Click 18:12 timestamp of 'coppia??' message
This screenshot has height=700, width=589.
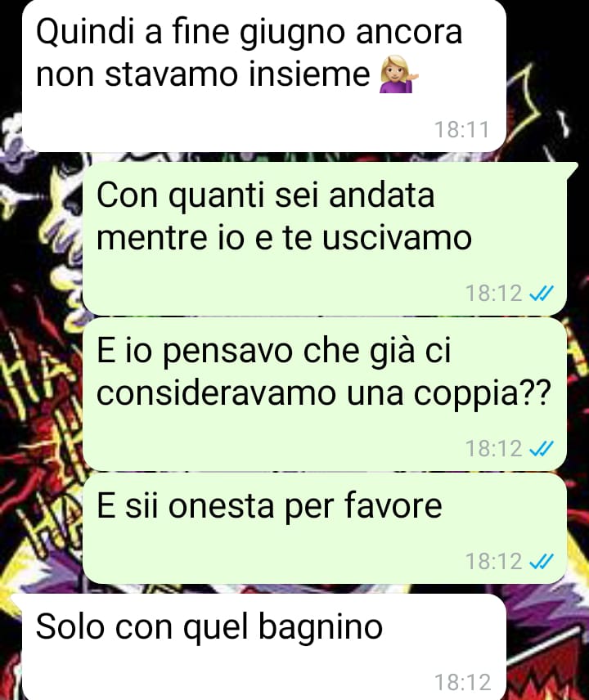pyautogui.click(x=493, y=448)
